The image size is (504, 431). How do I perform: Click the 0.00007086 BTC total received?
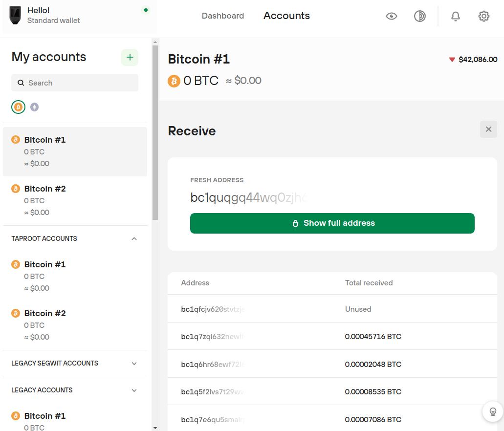click(373, 419)
